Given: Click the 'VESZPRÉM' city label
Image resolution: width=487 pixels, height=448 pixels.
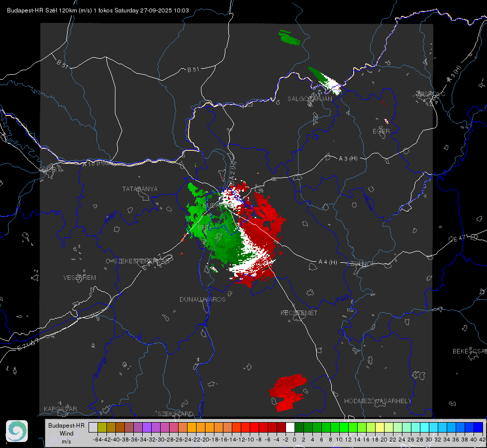Looking at the screenshot, I should click(x=80, y=278).
